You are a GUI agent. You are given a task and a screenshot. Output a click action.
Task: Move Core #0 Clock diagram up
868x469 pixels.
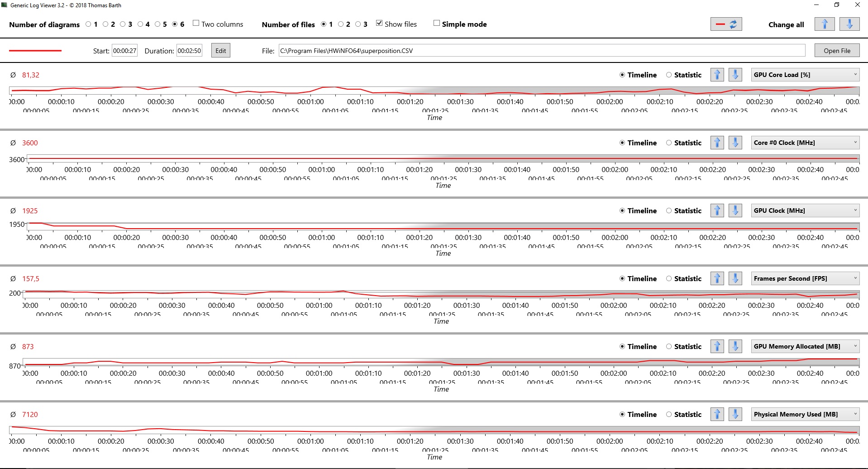click(x=717, y=143)
